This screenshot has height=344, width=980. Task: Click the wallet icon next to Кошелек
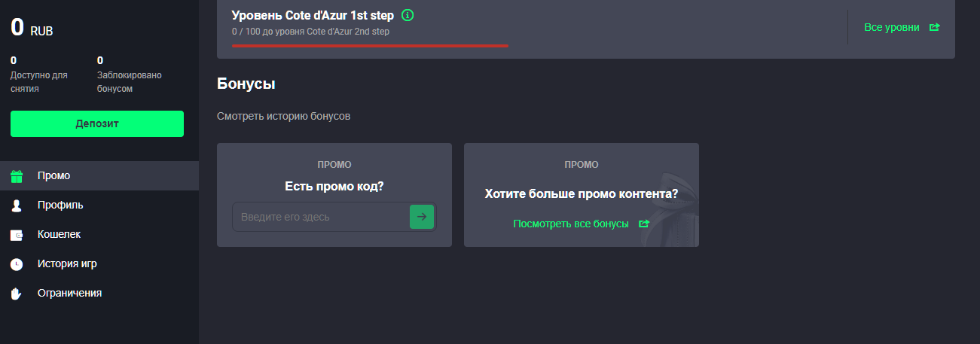coord(17,235)
